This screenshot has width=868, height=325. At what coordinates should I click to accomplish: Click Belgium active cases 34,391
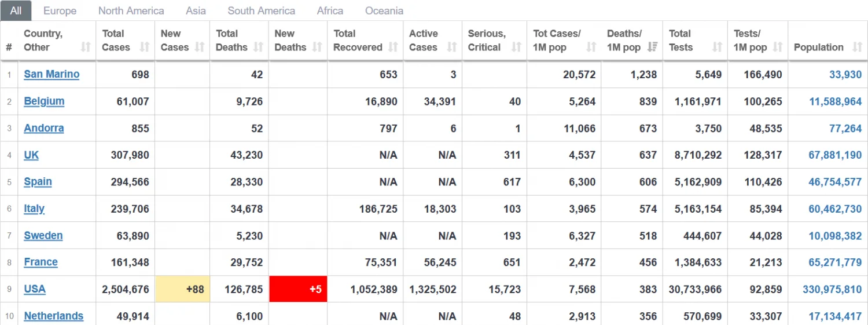(x=440, y=101)
